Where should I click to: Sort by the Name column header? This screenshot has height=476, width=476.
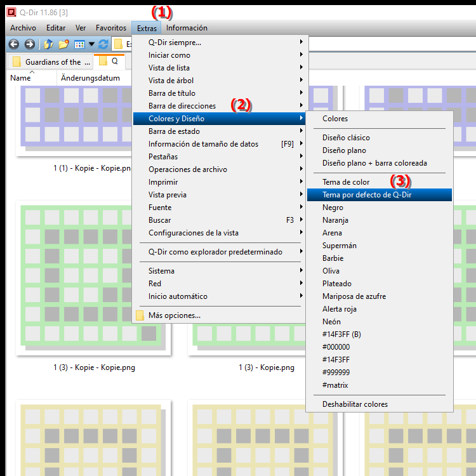click(x=32, y=77)
